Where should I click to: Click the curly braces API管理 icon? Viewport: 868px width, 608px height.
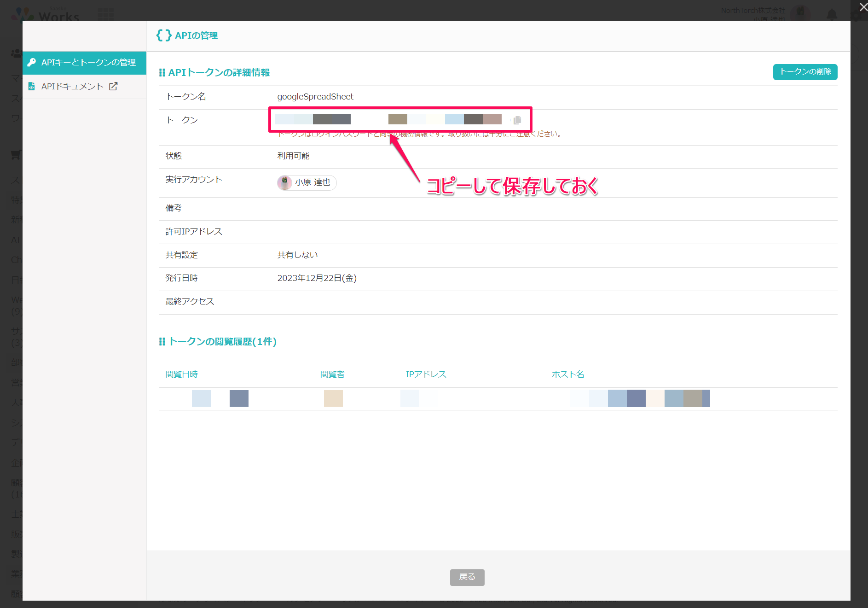click(x=164, y=35)
